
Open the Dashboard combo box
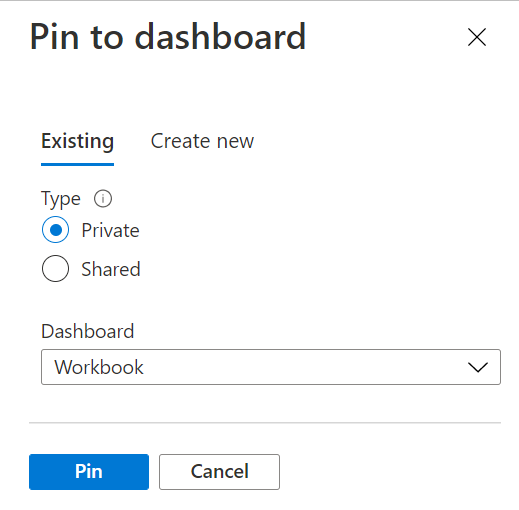271,367
